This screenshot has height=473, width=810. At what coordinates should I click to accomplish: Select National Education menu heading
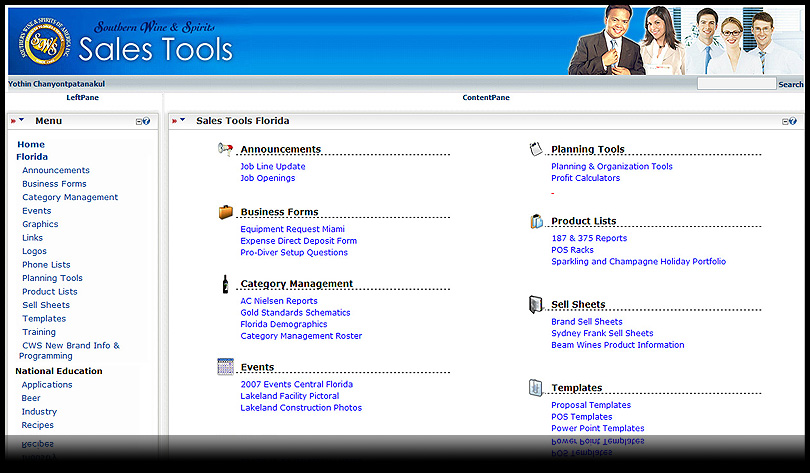tap(59, 371)
